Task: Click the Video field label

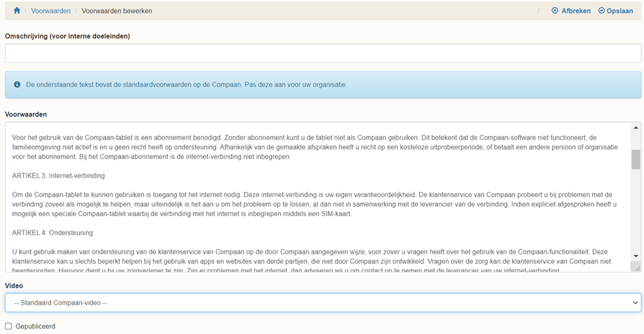Action: [x=14, y=286]
